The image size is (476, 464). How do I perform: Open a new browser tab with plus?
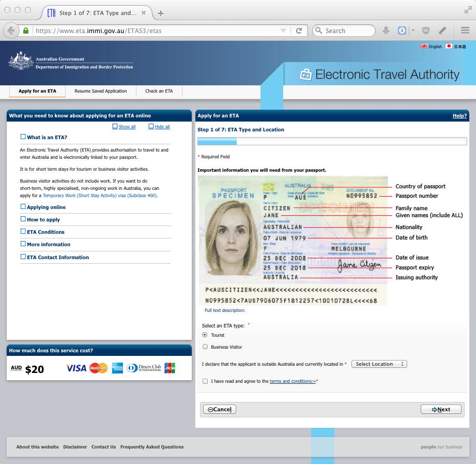(x=161, y=13)
